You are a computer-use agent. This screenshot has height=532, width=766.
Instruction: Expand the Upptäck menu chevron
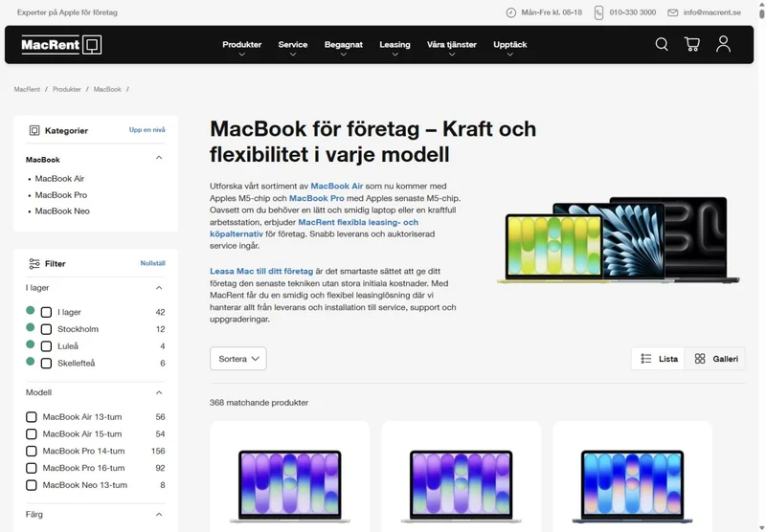pyautogui.click(x=509, y=55)
